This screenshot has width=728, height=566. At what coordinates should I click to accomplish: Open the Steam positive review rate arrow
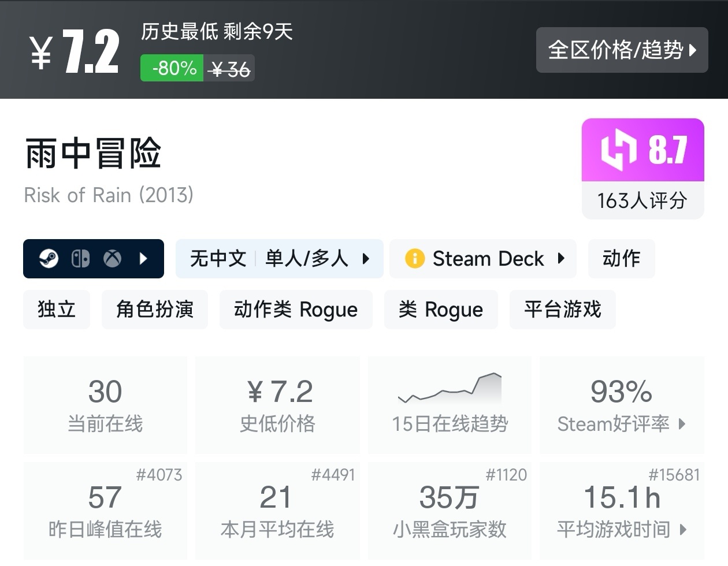coord(682,424)
